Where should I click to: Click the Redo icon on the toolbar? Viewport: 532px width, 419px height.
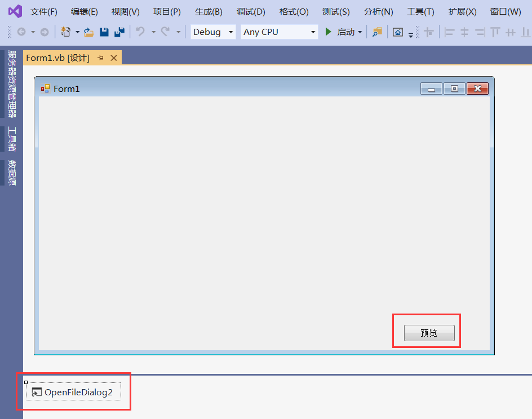(165, 32)
